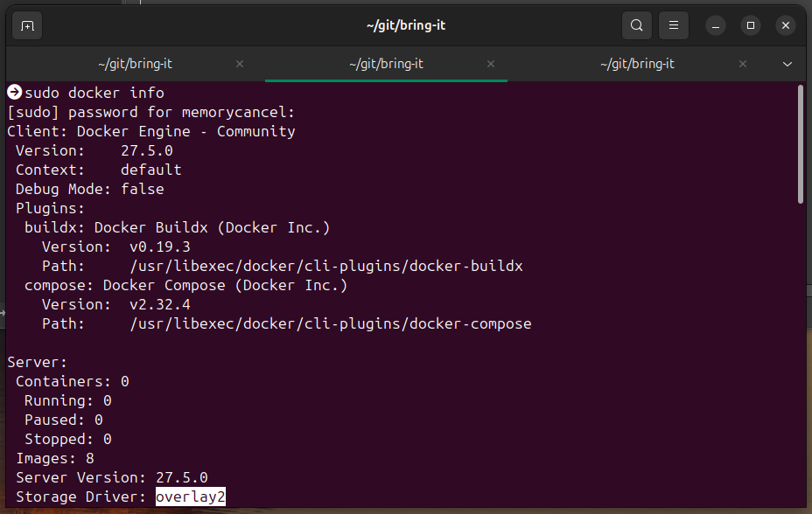Image resolution: width=812 pixels, height=514 pixels.
Task: Click the terminal vertical scrollbar thumb
Action: 801,144
